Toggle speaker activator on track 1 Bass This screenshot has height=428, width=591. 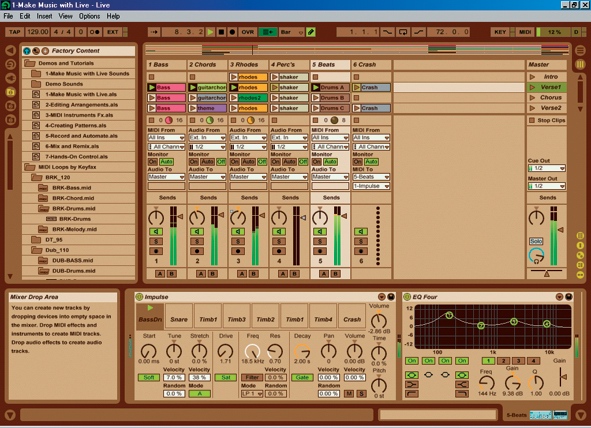coord(156,231)
